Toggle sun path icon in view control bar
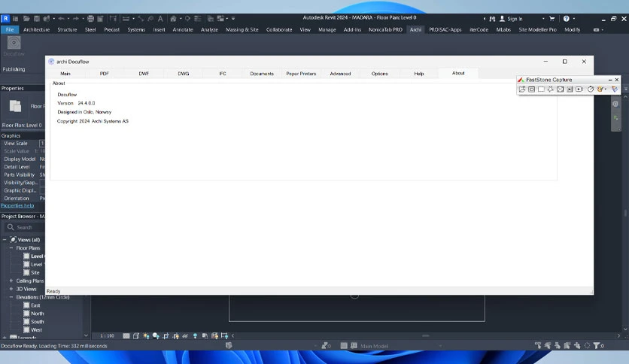Image resolution: width=629 pixels, height=364 pixels. tap(146, 336)
